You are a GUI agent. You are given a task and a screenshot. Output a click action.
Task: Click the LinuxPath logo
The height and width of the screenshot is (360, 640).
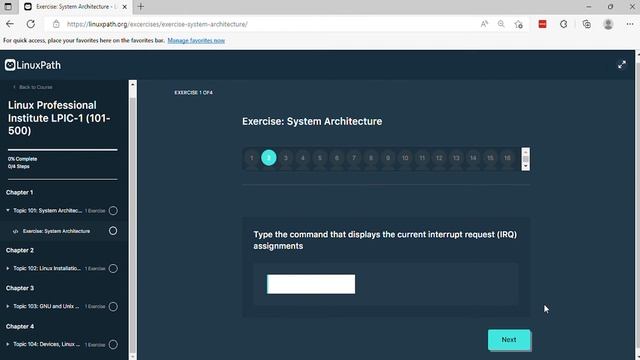click(33, 65)
